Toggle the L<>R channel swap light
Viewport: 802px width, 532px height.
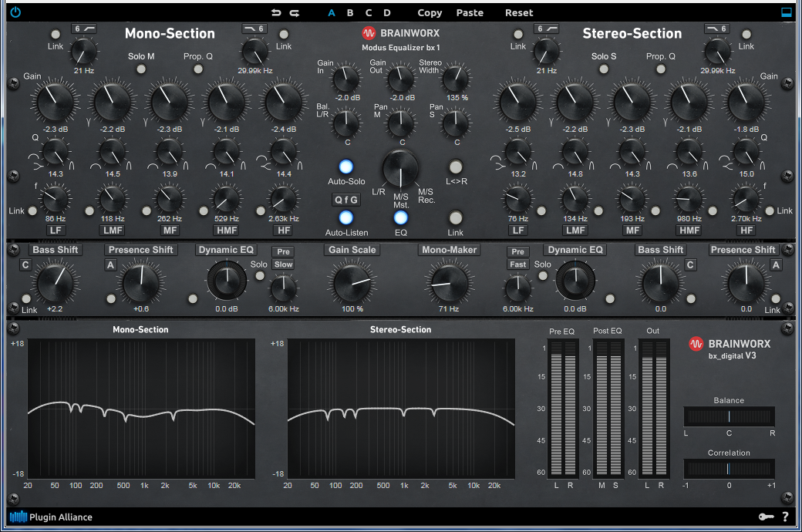coord(455,167)
